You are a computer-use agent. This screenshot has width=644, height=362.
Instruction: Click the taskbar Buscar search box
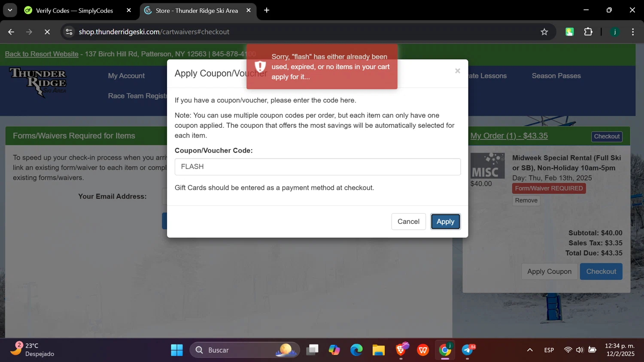[x=245, y=350]
